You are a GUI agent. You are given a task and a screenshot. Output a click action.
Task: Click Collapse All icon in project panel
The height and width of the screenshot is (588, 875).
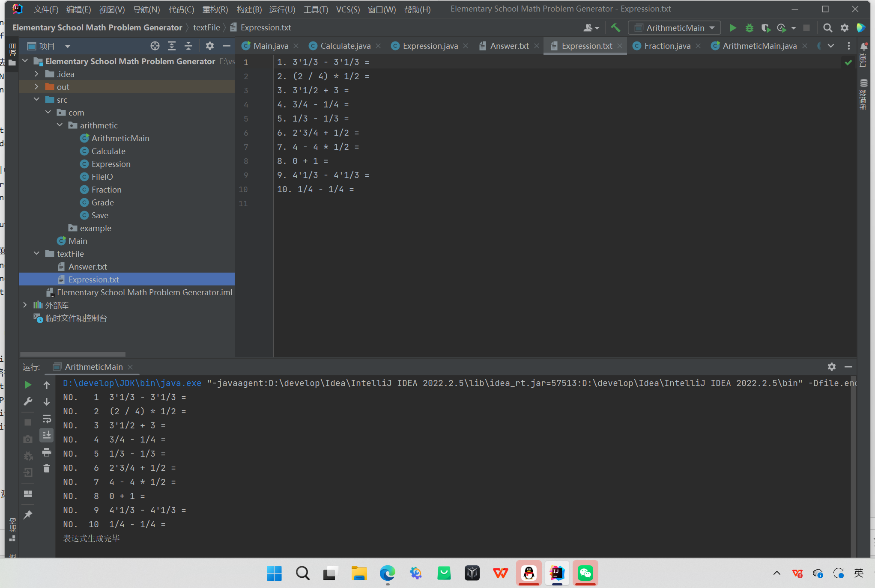[x=188, y=46]
